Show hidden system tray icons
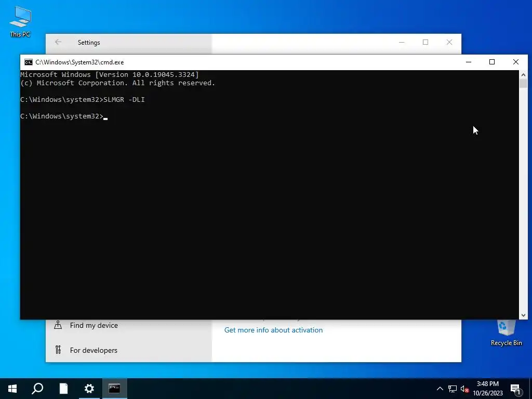This screenshot has width=532, height=399. (x=440, y=389)
